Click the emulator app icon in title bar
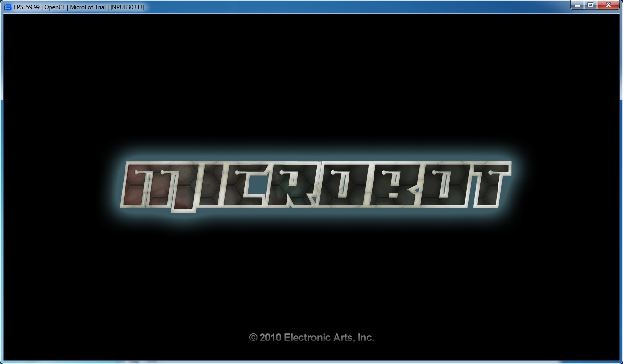 [x=8, y=7]
